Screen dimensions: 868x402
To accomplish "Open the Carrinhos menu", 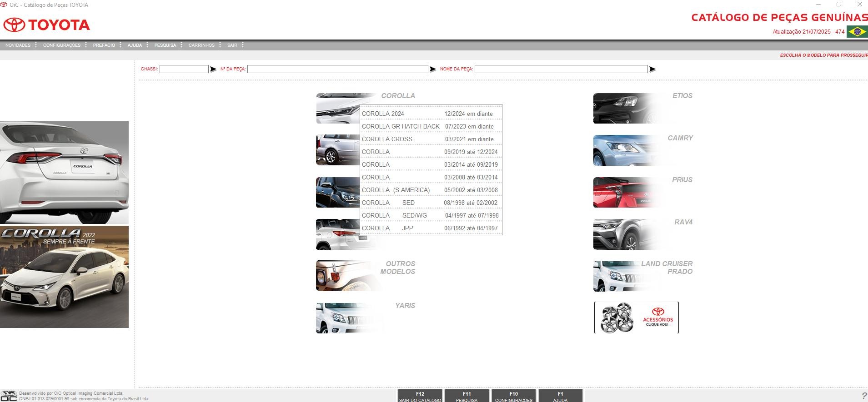I will pos(201,45).
